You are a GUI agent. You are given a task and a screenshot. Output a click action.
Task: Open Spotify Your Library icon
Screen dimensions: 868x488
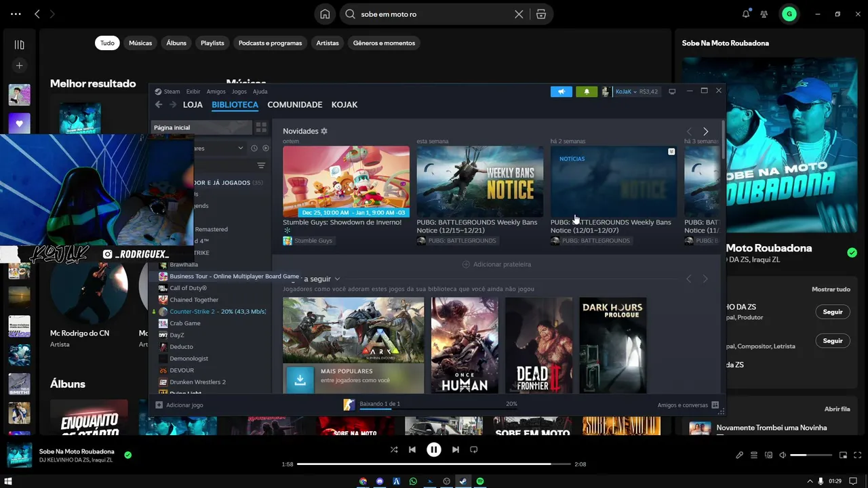click(x=19, y=45)
